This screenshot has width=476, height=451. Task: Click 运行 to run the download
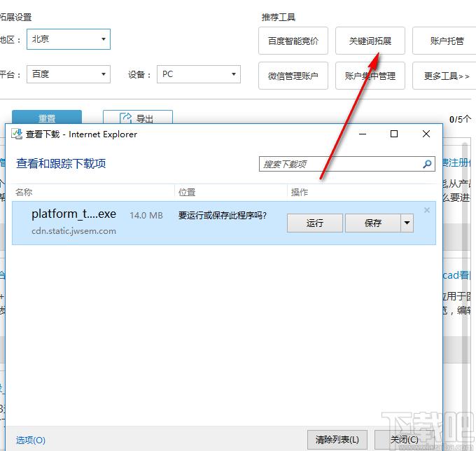point(315,223)
